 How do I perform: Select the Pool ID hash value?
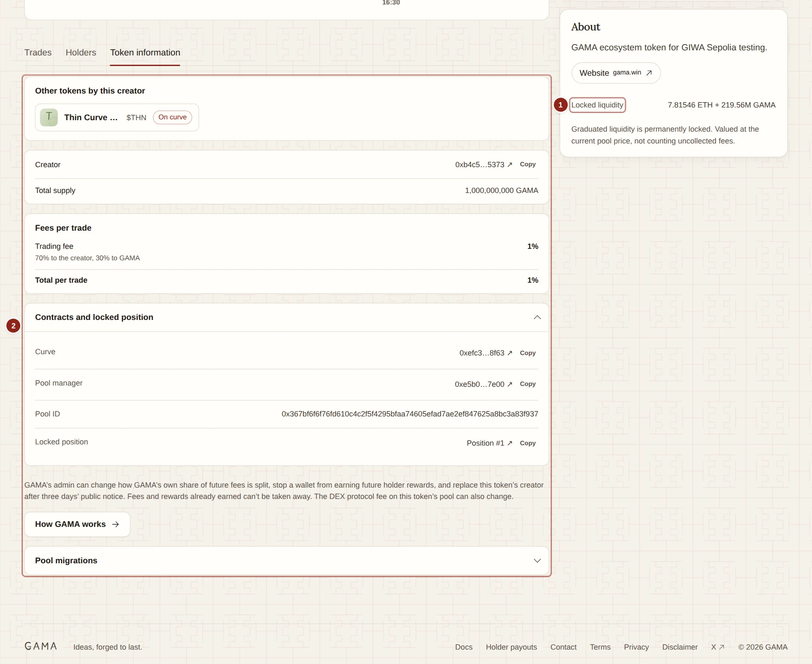pos(410,414)
